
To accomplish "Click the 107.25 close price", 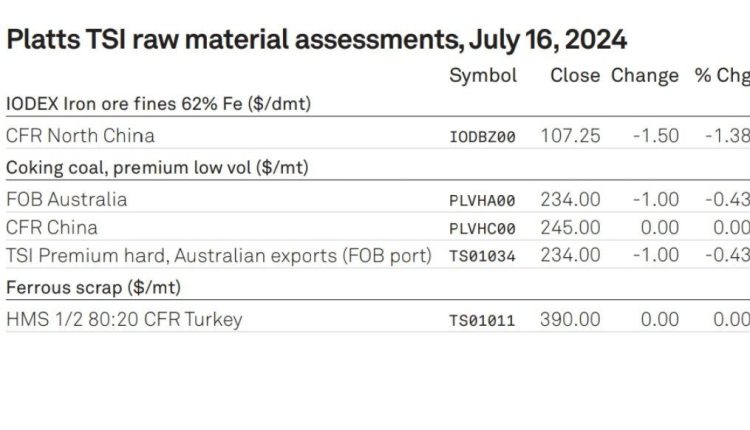I will (570, 136).
